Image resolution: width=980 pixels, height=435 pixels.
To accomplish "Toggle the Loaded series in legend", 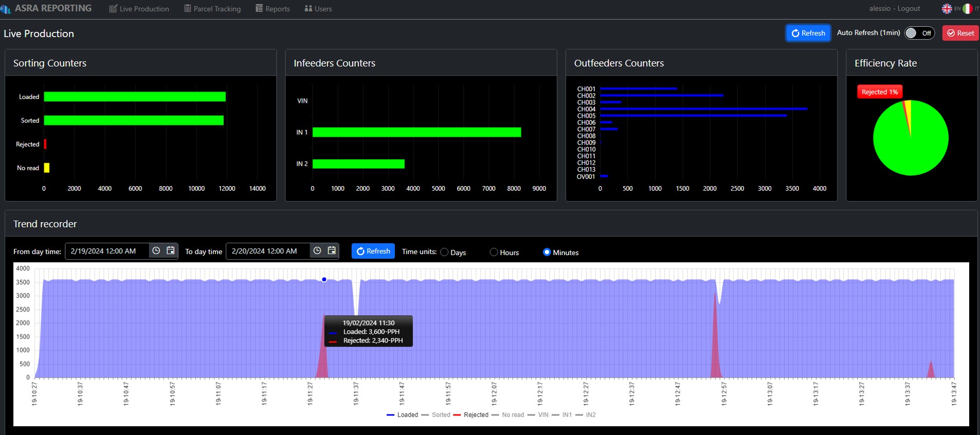I will 402,415.
